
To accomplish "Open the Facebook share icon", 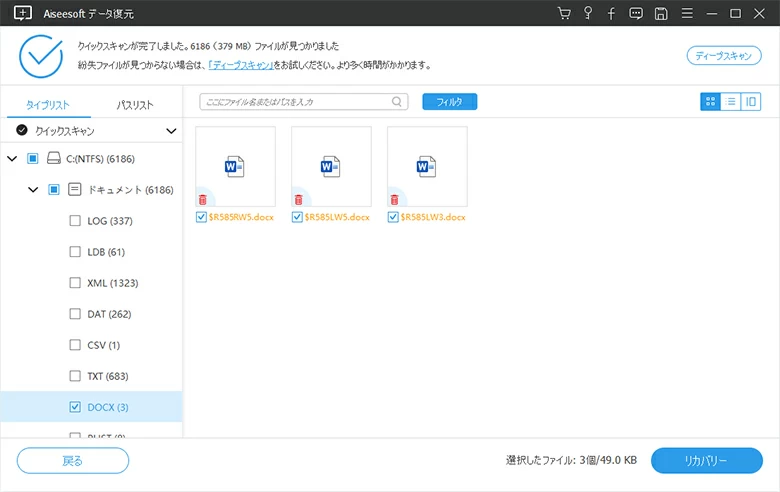I will coord(611,14).
